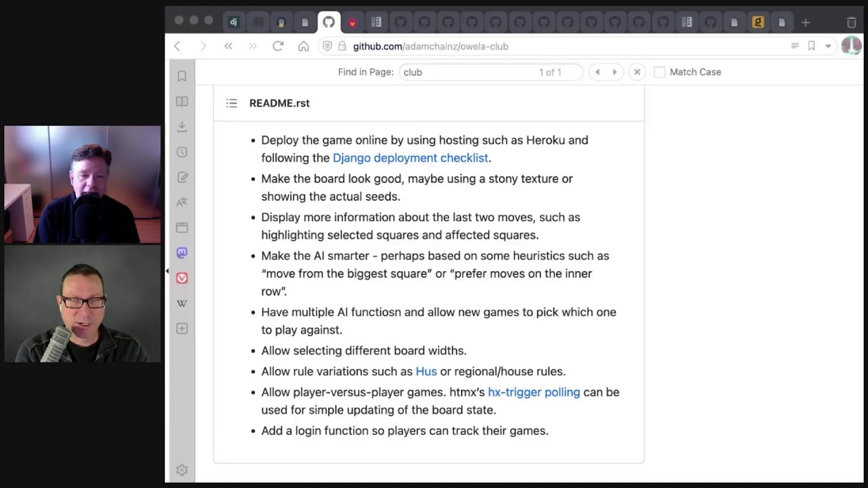Open the README.rst outline menu
The image size is (868, 488).
tap(231, 103)
